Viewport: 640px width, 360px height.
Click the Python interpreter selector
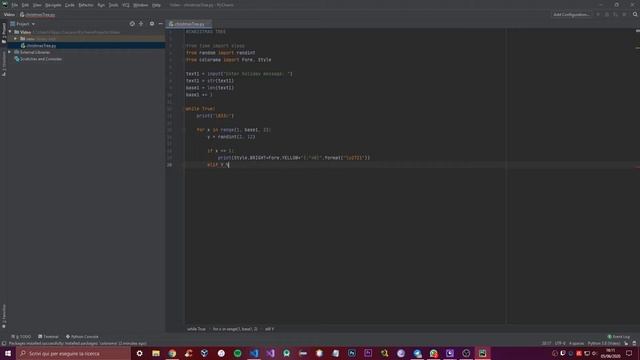pyautogui.click(x=604, y=344)
